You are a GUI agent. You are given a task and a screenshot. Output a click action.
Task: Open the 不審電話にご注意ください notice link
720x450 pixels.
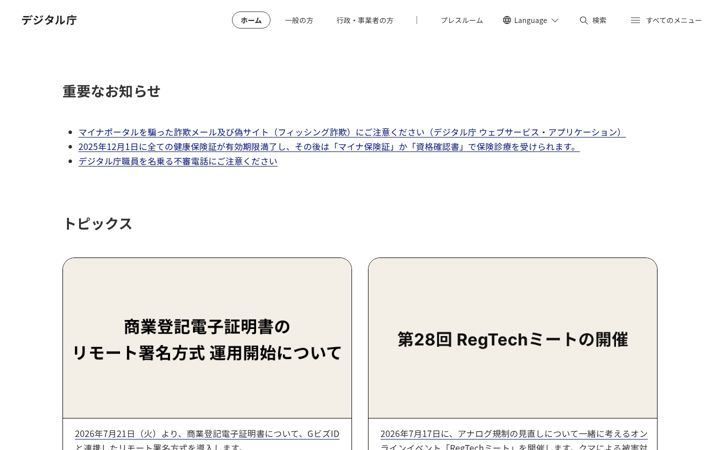coord(178,162)
